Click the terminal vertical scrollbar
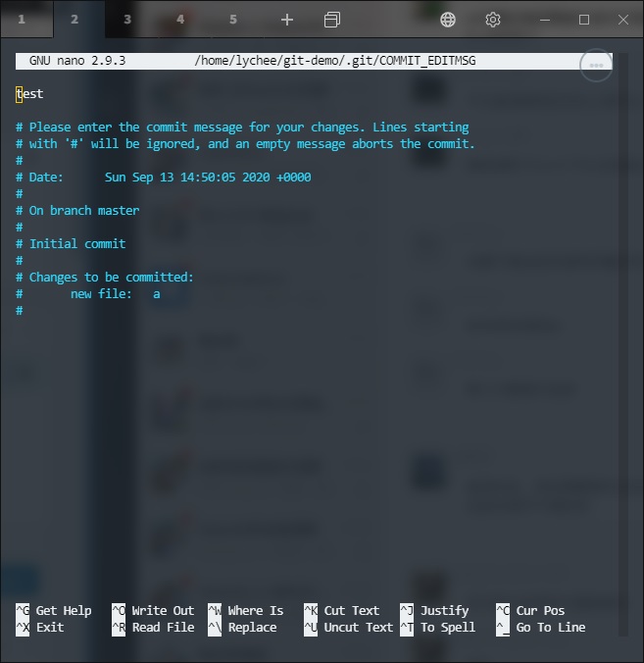Viewport: 644px width, 663px height. pyautogui.click(x=622, y=344)
